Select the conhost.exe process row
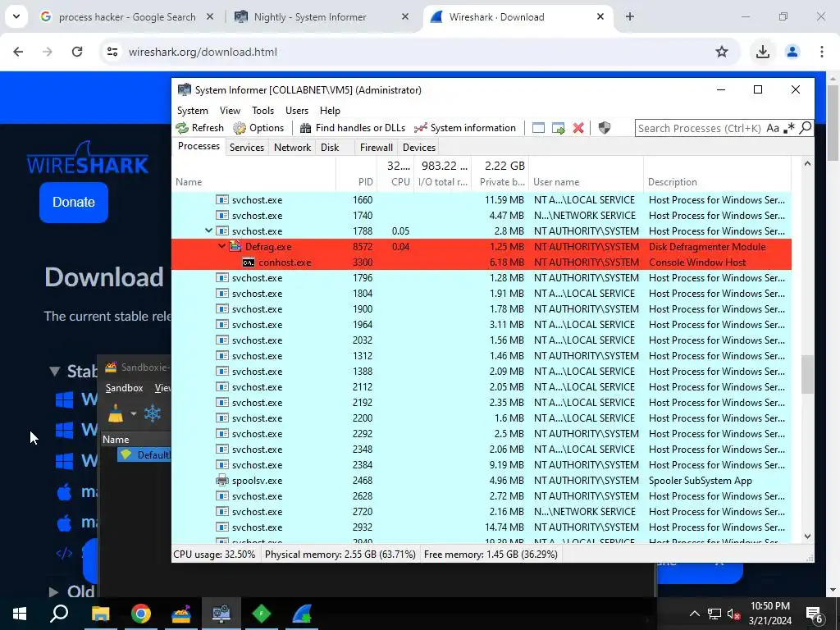 tap(481, 262)
